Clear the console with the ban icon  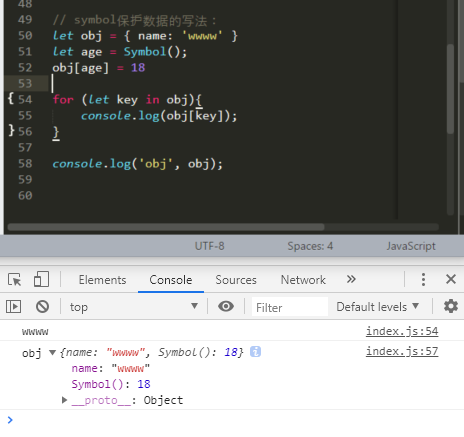42,306
